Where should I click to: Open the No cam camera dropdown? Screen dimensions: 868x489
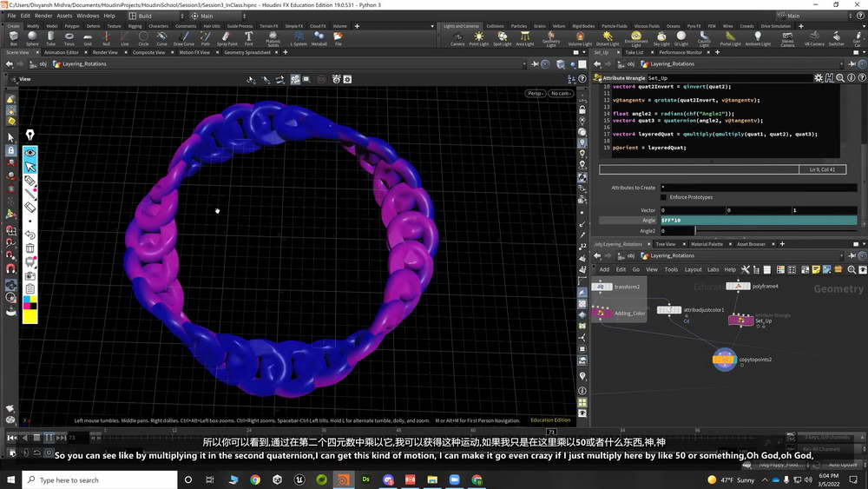coord(560,94)
